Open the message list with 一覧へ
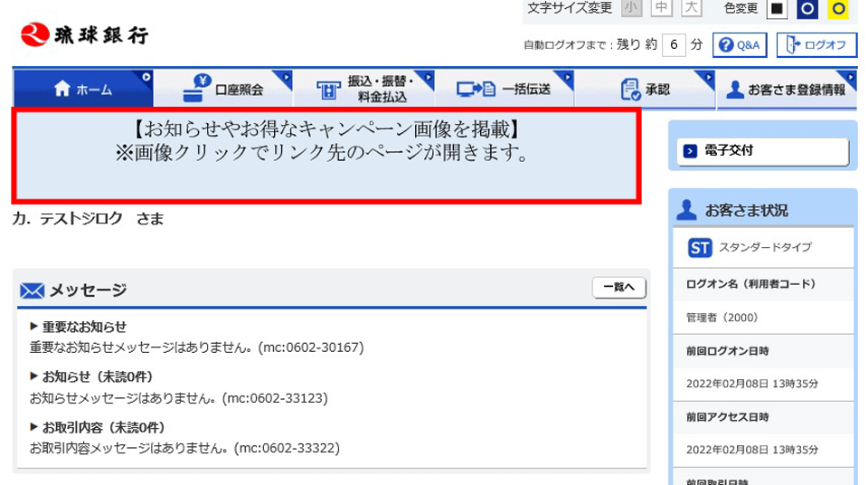The image size is (868, 485). pos(618,288)
